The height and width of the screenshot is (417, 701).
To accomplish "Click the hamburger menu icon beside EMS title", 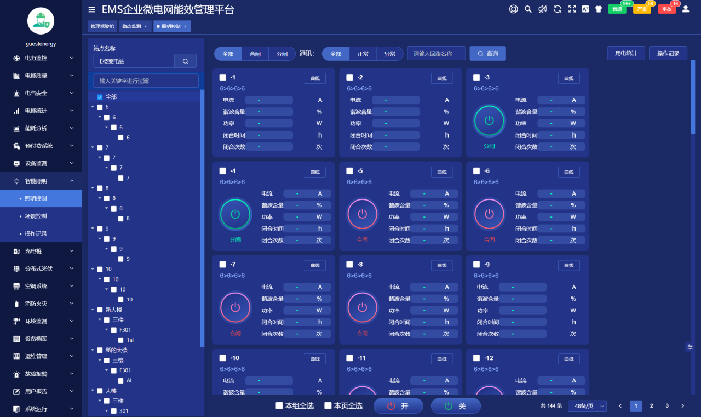I will click(x=92, y=9).
